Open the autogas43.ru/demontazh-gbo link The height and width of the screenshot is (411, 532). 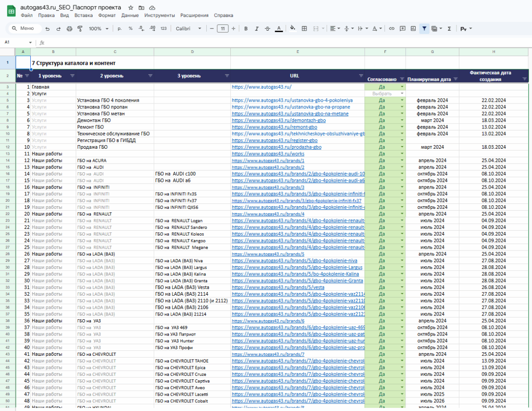pos(278,121)
